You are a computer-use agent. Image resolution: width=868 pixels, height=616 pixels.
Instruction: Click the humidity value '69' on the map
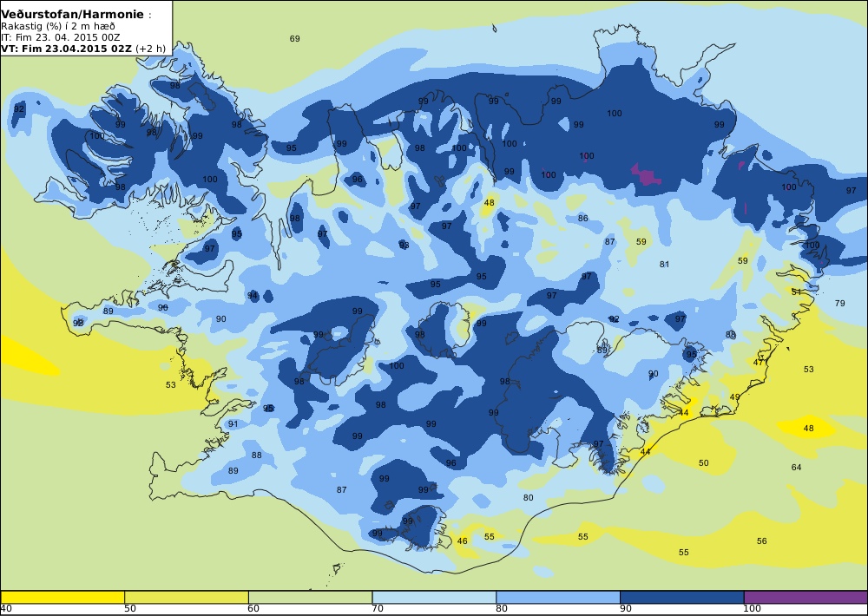click(x=294, y=39)
